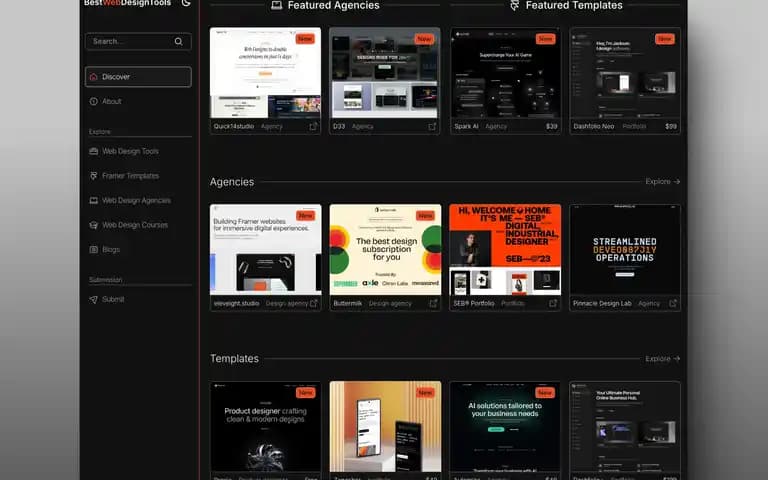768x480 pixels.
Task: Open Buttermilk design agency thumbnail
Action: pyautogui.click(x=385, y=250)
